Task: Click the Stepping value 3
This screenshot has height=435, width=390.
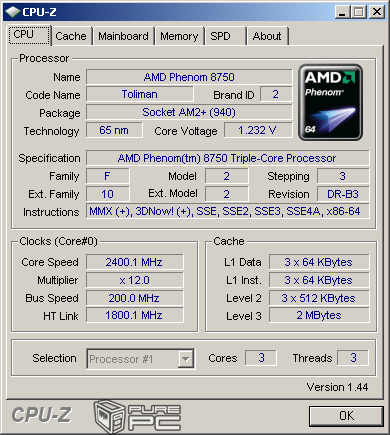Action: click(343, 176)
